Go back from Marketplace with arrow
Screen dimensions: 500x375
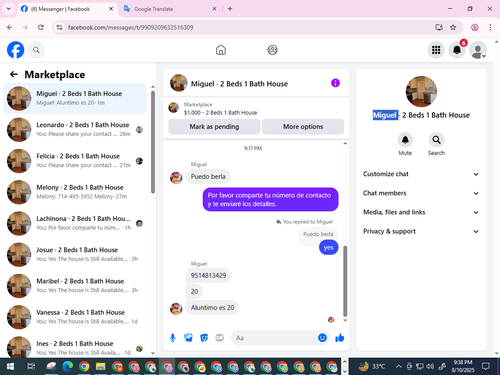14,74
